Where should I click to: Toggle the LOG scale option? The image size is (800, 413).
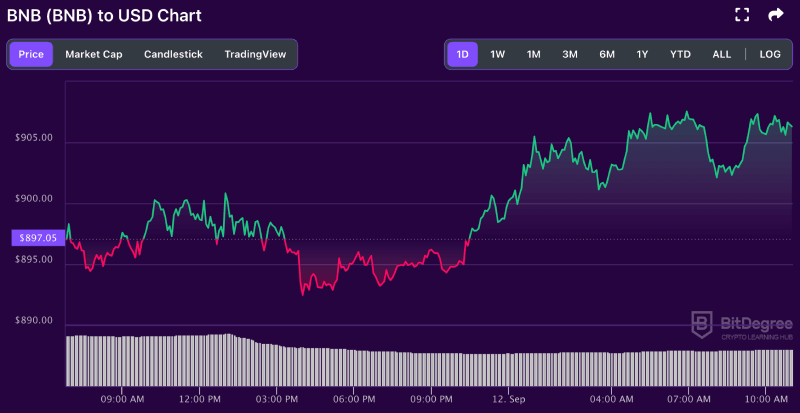click(x=770, y=54)
